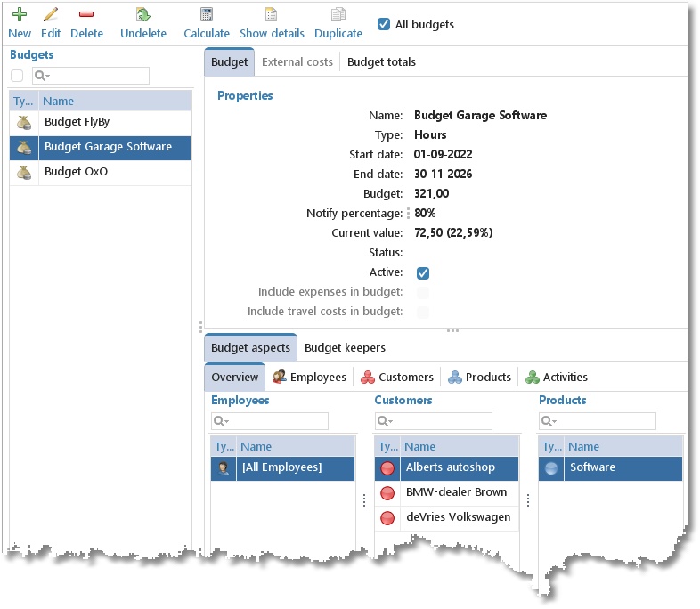Sort Budgets list by Ty... column header
The height and width of the screenshot is (609, 700).
coord(24,101)
